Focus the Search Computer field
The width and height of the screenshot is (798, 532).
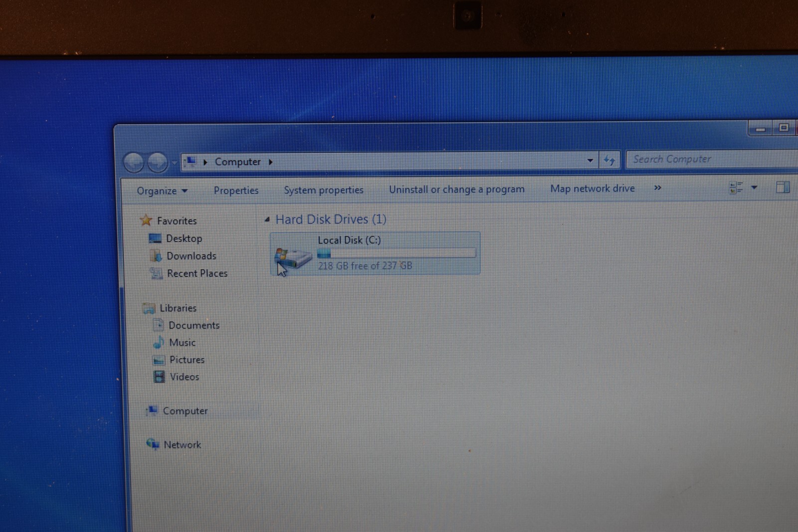point(712,159)
